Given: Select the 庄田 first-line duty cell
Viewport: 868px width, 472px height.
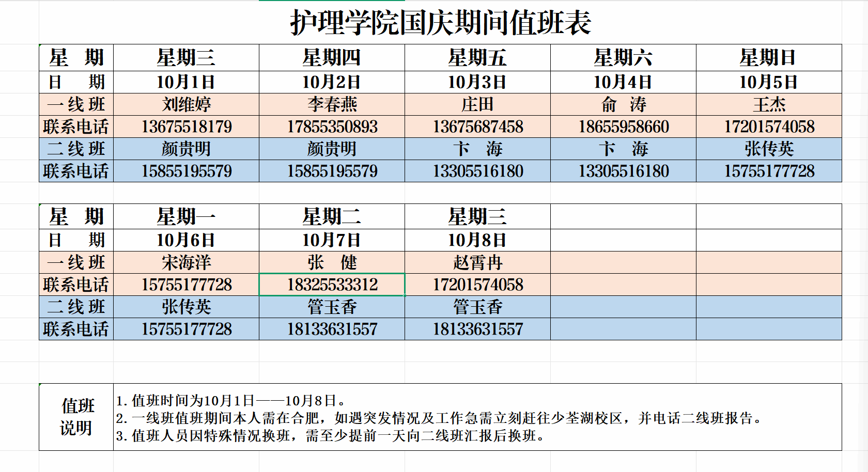Looking at the screenshot, I should (x=477, y=104).
